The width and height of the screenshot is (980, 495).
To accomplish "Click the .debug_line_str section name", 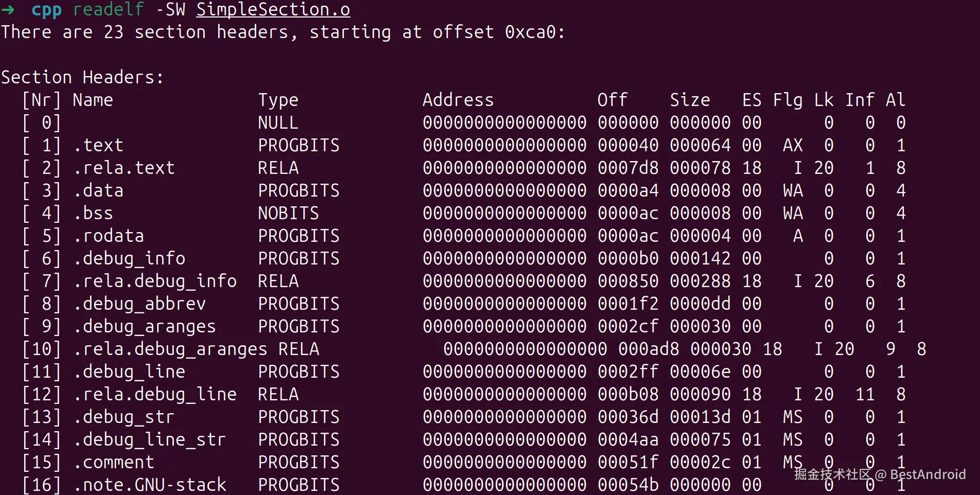I will (x=149, y=439).
